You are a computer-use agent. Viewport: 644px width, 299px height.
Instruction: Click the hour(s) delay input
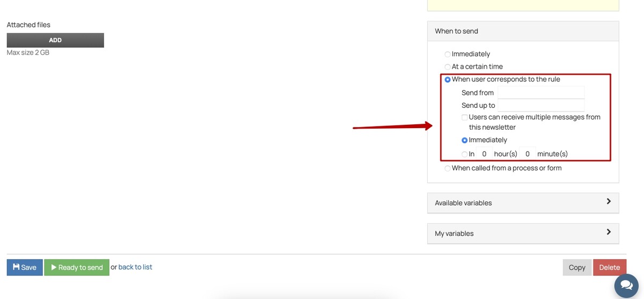pos(484,154)
